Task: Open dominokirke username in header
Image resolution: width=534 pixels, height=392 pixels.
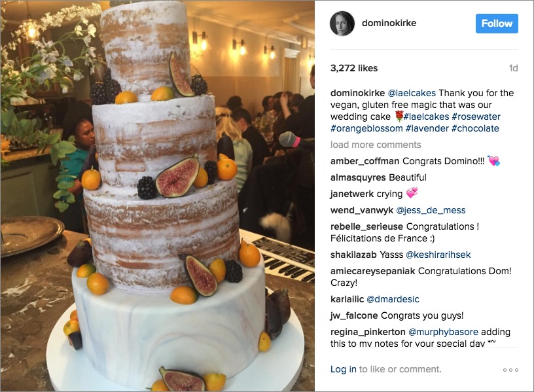Action: [389, 23]
